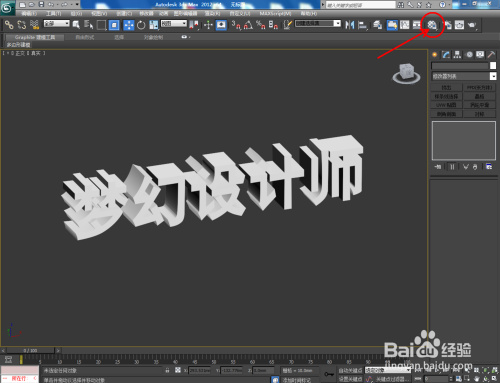Open the Select by Name dialog
This screenshot has height=383, width=500.
click(x=89, y=25)
